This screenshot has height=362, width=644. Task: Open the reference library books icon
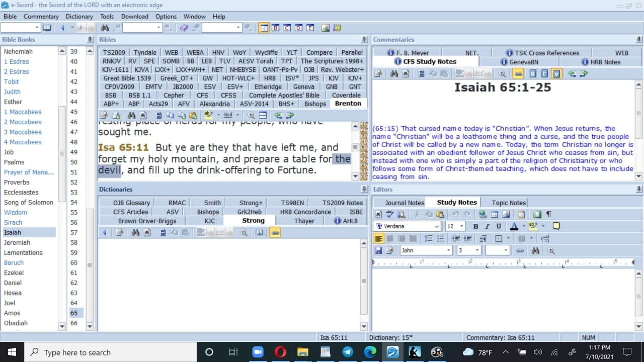[337, 28]
